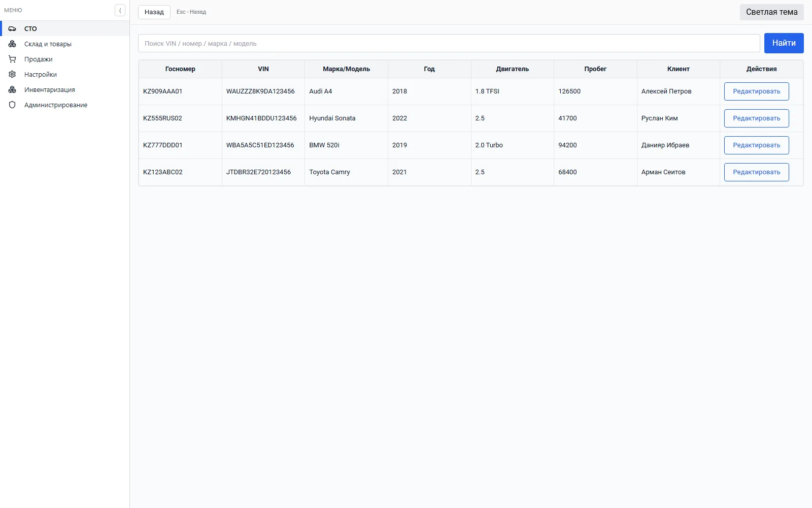The image size is (812, 508).
Task: Click the Найти search button
Action: point(784,43)
